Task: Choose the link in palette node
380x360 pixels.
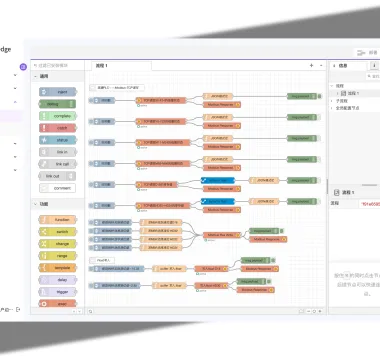Action: pyautogui.click(x=58, y=152)
